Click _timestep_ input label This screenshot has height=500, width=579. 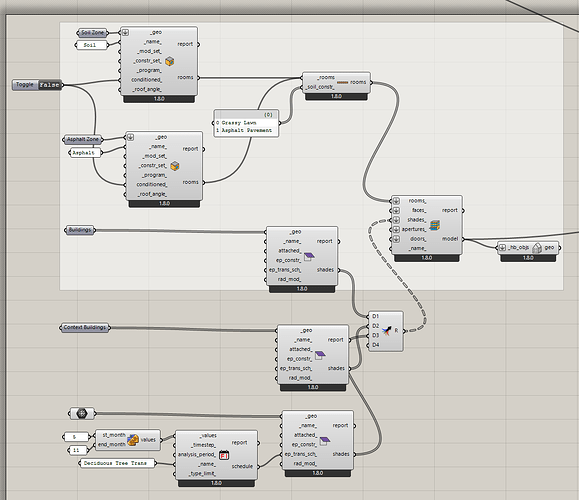(x=204, y=445)
